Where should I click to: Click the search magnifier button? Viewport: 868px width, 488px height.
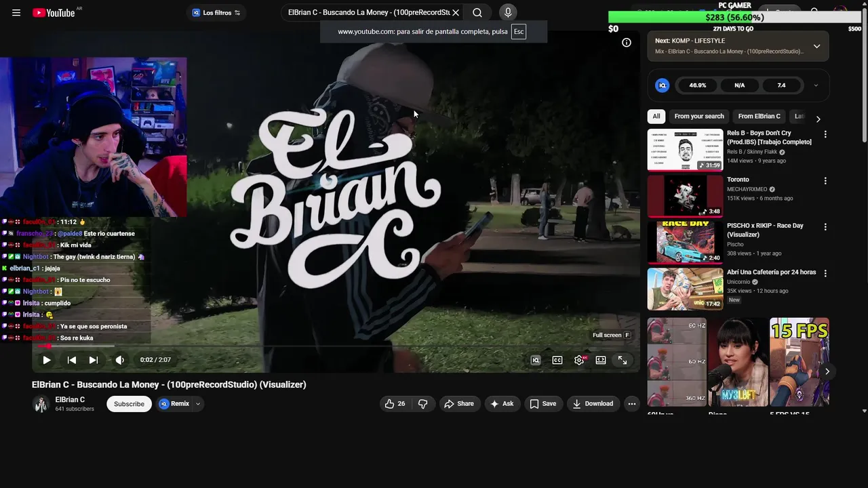click(x=477, y=13)
